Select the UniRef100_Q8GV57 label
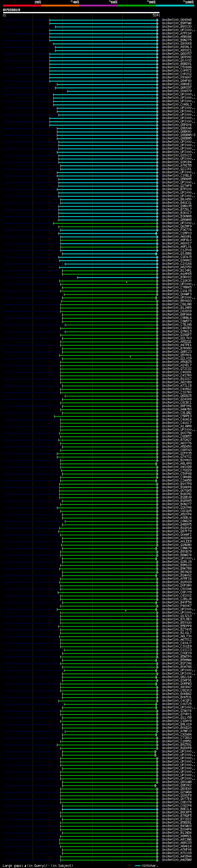This screenshot has width=197, height=868. [177, 54]
